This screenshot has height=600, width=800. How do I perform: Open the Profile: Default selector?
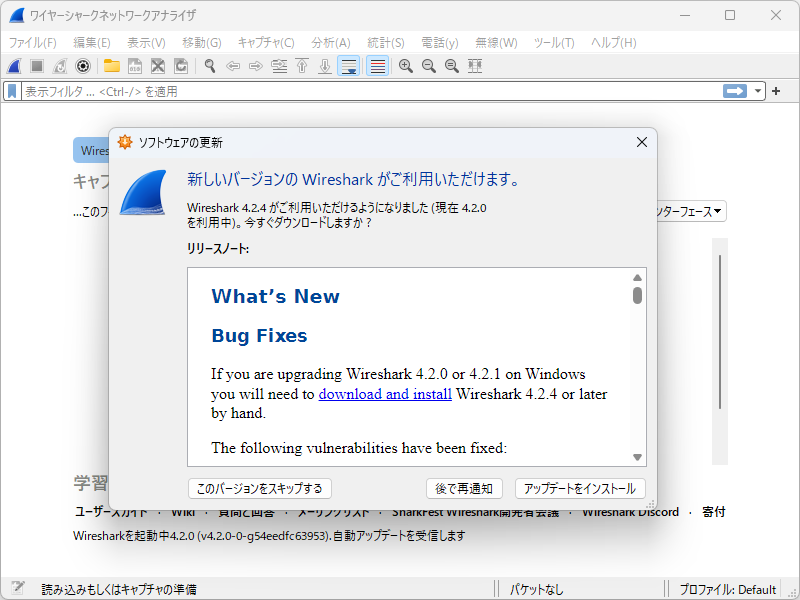tap(730, 589)
